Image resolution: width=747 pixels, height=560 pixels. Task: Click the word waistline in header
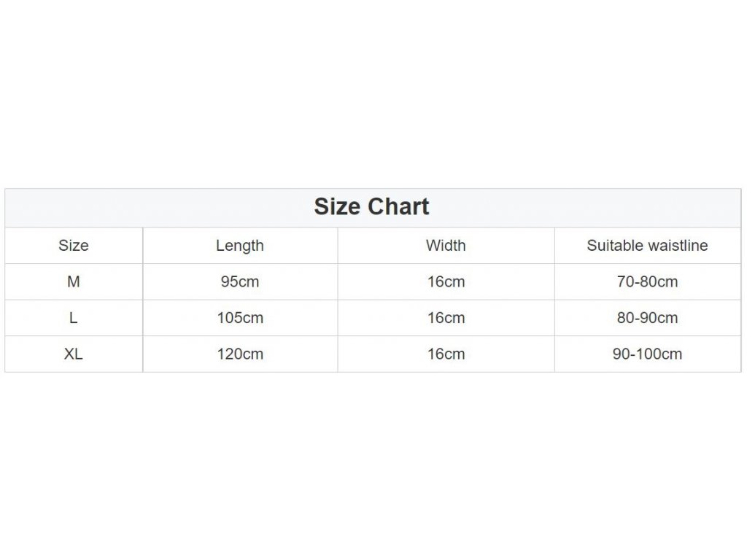click(x=678, y=245)
